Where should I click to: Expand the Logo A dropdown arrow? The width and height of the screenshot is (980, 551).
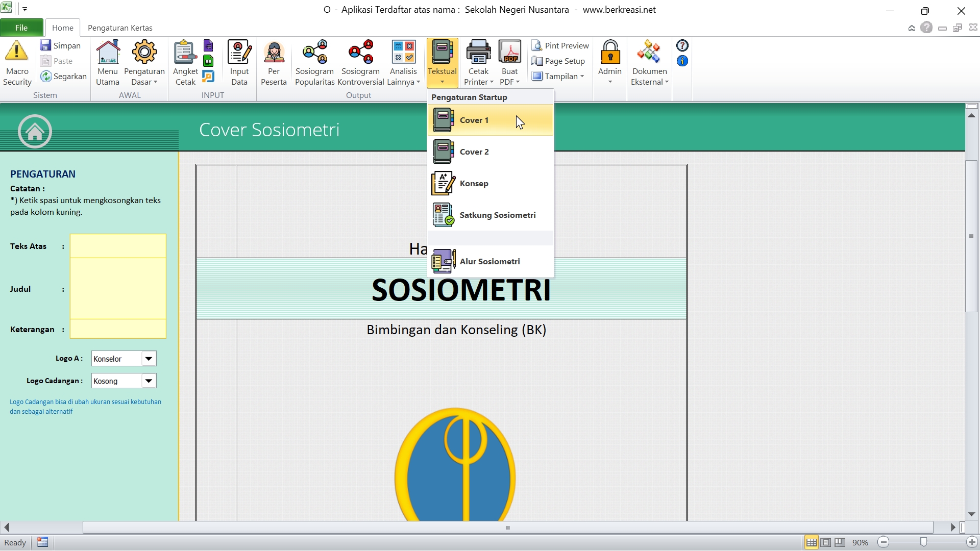[x=149, y=359]
